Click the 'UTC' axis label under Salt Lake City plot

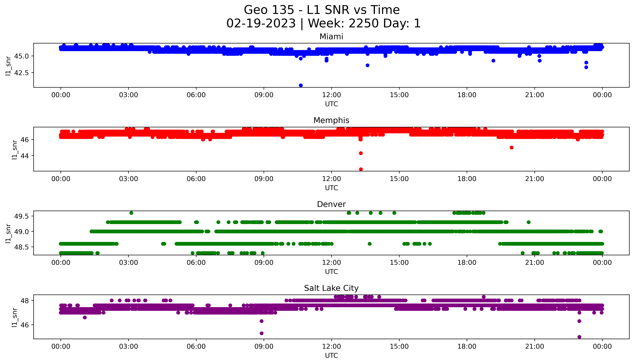pyautogui.click(x=331, y=355)
